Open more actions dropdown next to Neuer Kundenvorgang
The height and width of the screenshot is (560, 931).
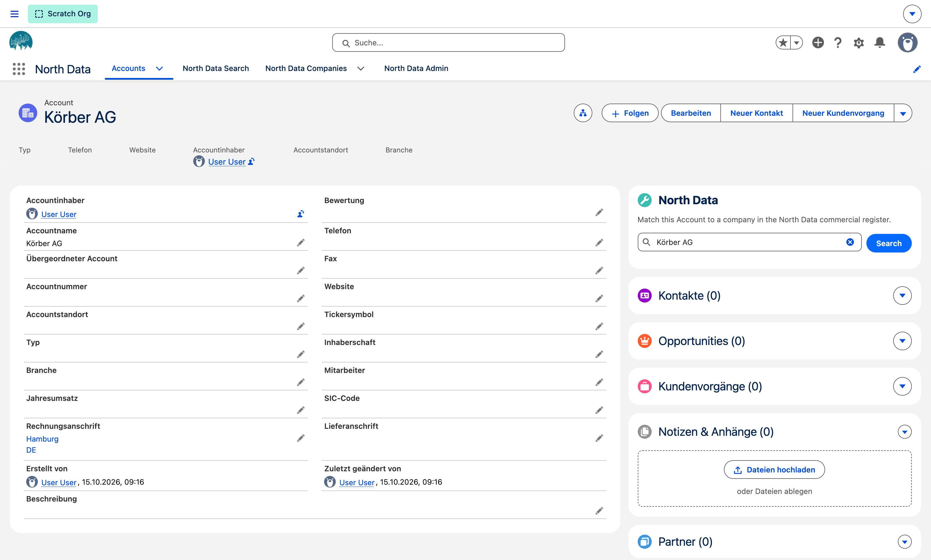pyautogui.click(x=903, y=113)
